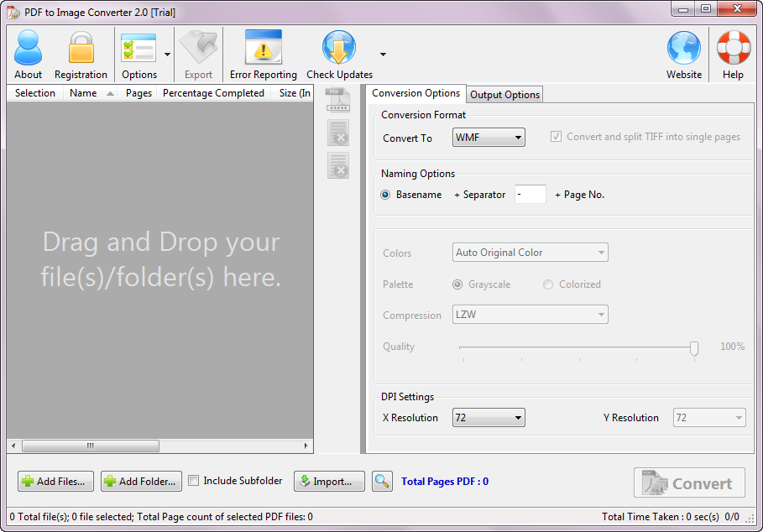Viewport: 763px width, 532px height.
Task: Open the Compression LZW dropdown
Action: pos(530,315)
